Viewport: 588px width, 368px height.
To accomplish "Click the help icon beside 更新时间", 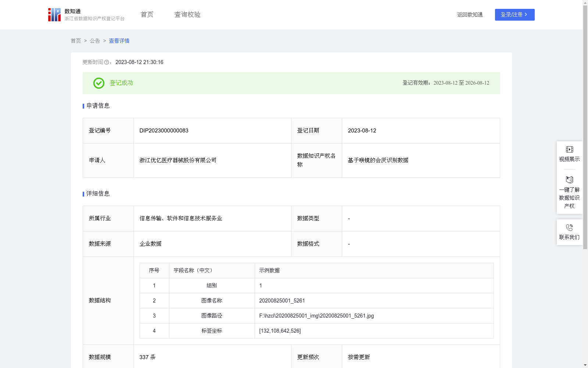I will 107,63.
